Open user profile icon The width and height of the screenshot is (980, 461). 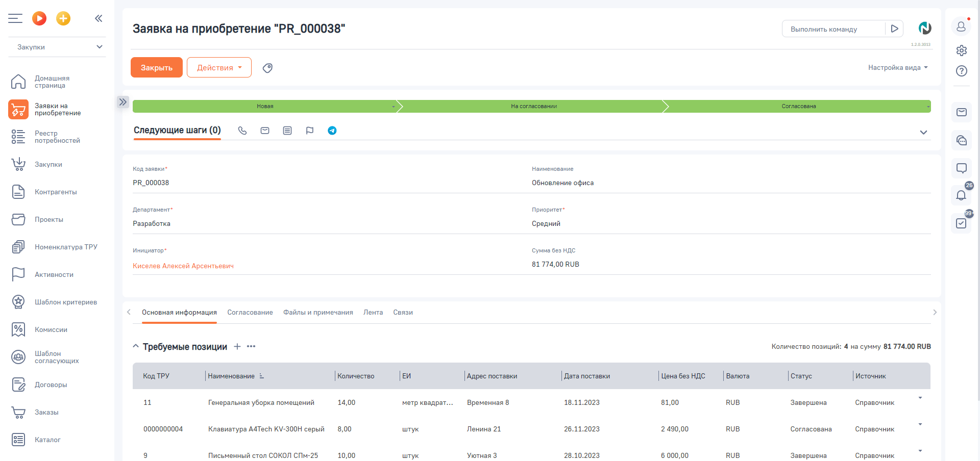click(961, 27)
